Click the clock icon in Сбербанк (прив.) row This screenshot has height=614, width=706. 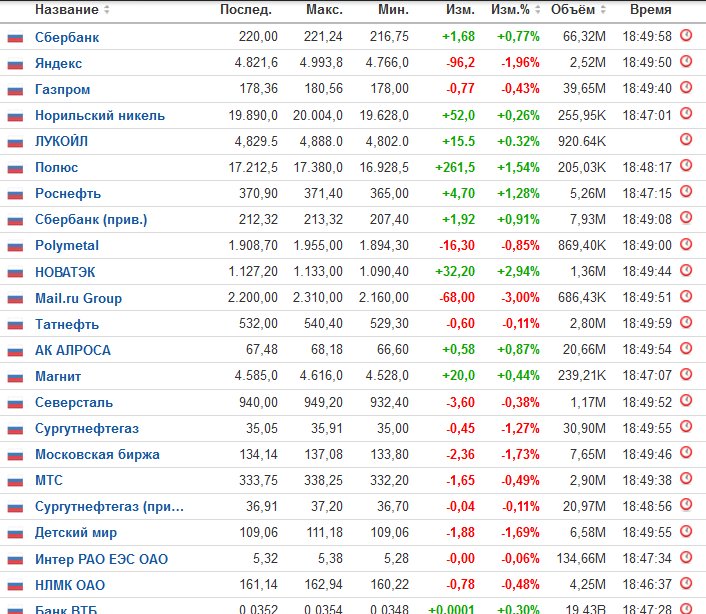click(686, 218)
